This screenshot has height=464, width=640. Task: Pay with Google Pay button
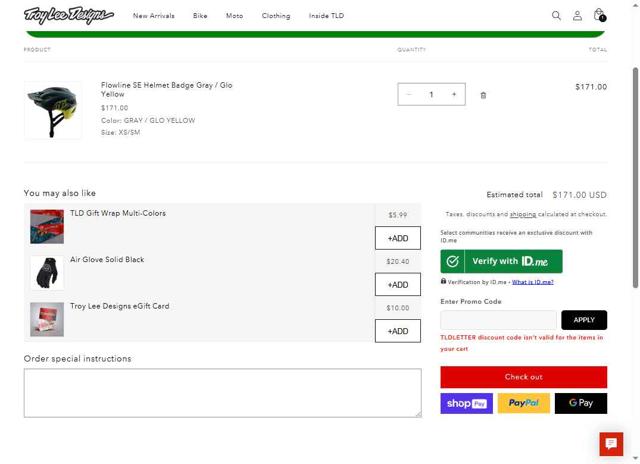pos(581,403)
